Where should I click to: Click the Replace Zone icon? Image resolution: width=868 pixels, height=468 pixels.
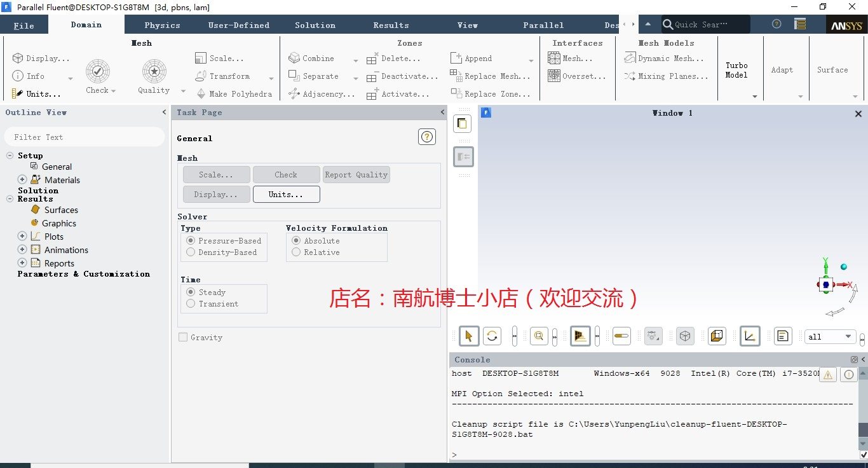(x=456, y=94)
